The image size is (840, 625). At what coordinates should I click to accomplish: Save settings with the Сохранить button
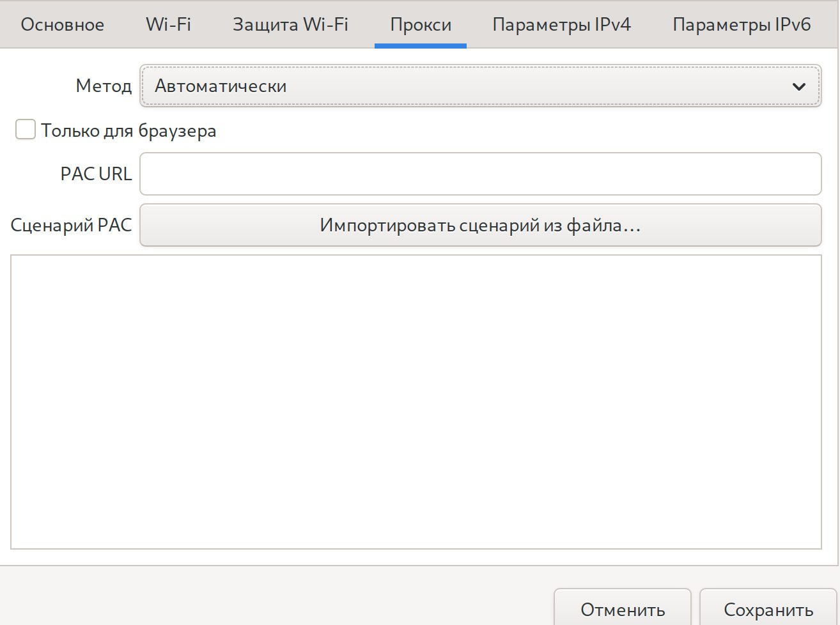pyautogui.click(x=768, y=609)
